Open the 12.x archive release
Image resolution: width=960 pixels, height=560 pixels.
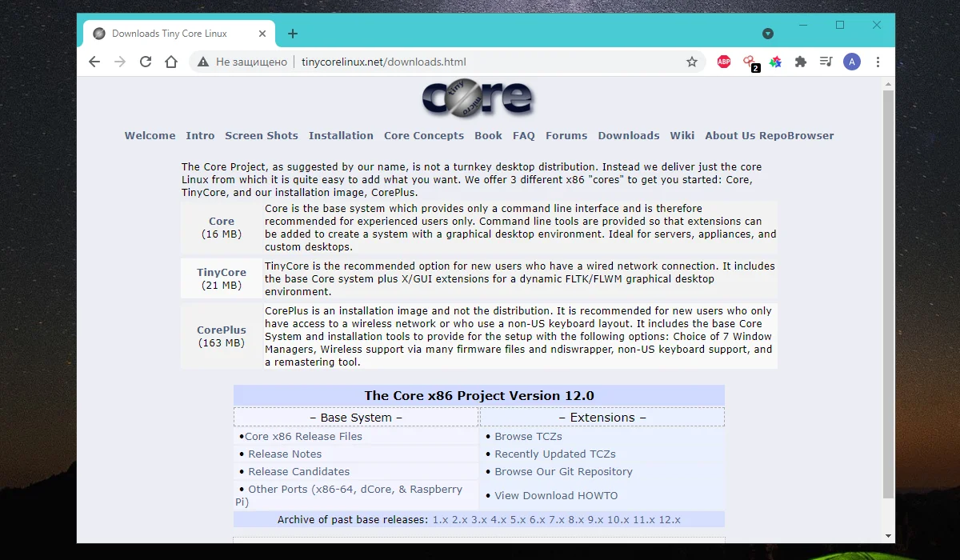click(670, 520)
